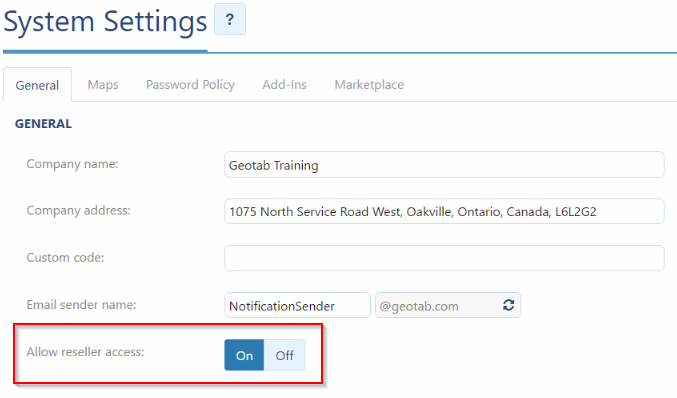Screen dimensions: 677x398
Task: Edit the NotificationSender email name field
Action: pos(297,305)
